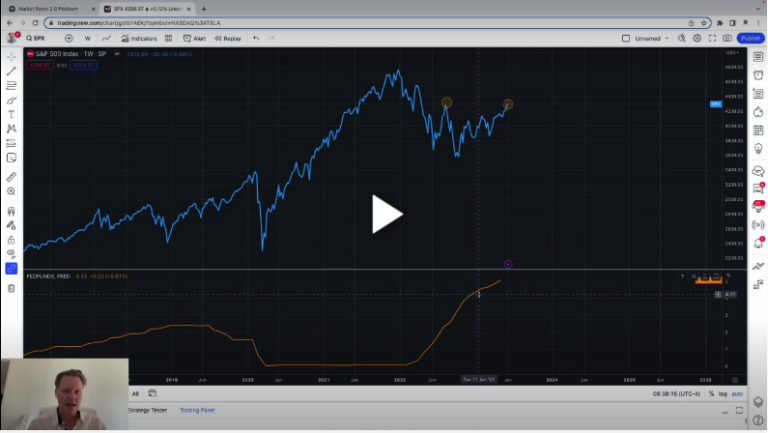The image size is (768, 433).
Task: Click the trash icon to remove drawings
Action: pos(11,288)
